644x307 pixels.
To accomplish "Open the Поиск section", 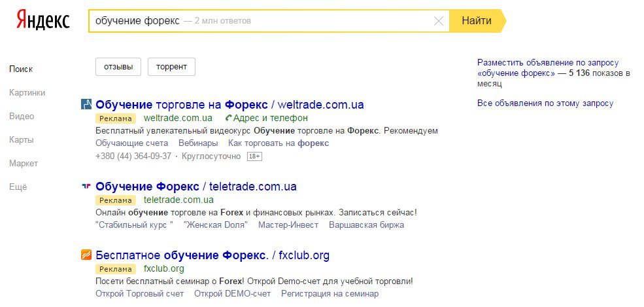I will (21, 69).
